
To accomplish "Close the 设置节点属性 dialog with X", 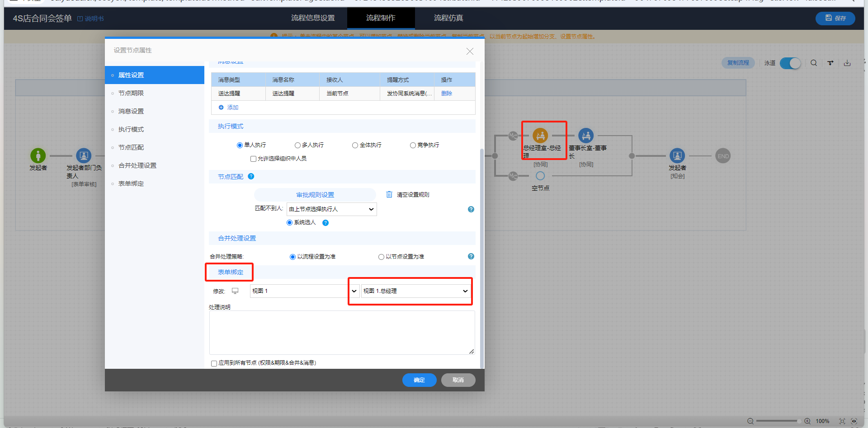I will pos(470,52).
